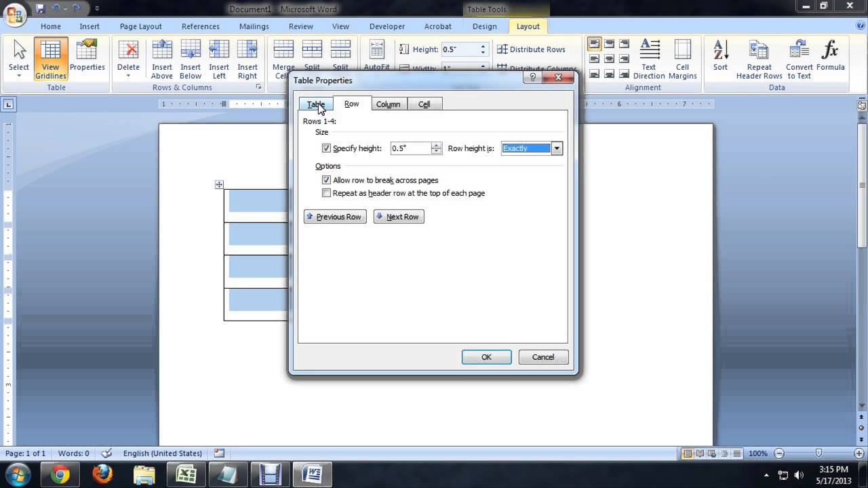Align cell text bottom right

pos(624,74)
